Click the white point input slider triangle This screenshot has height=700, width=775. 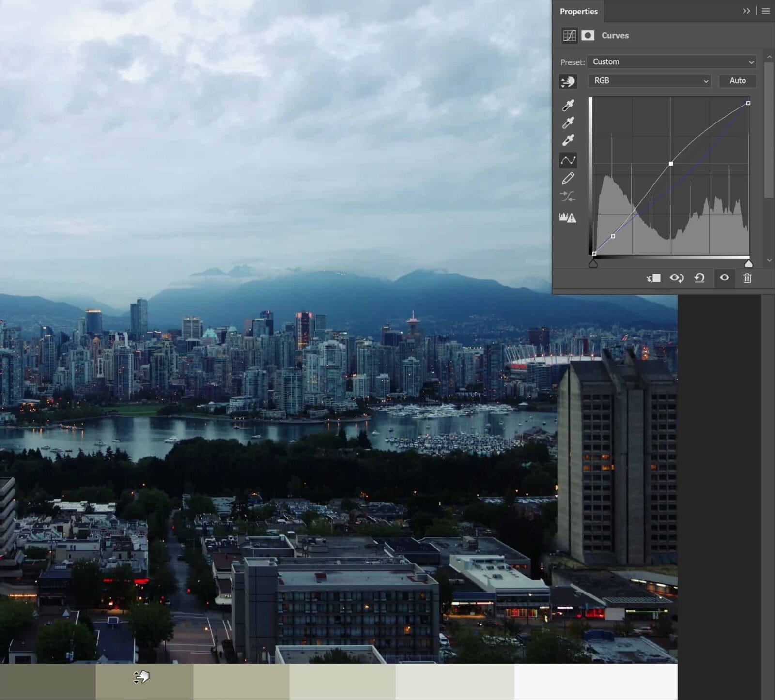pos(748,264)
